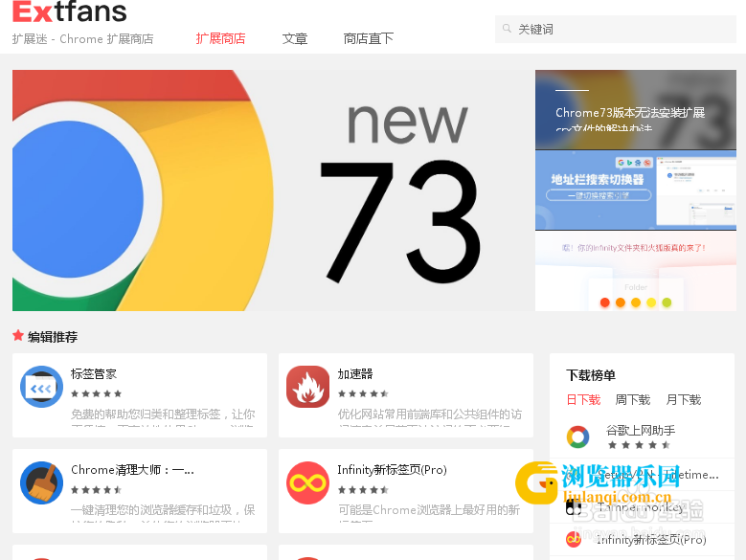The height and width of the screenshot is (560, 746).
Task: Open the Infinity文件夹 promo thumbnail with colored dots
Action: (636, 271)
